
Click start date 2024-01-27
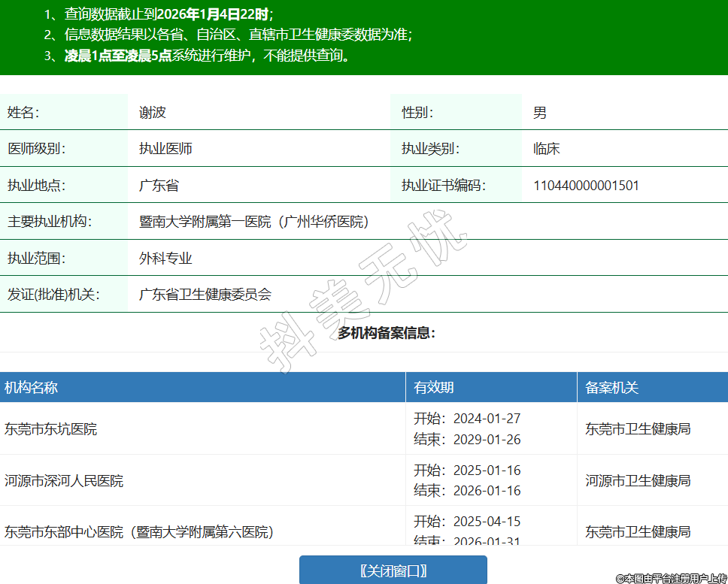point(487,419)
